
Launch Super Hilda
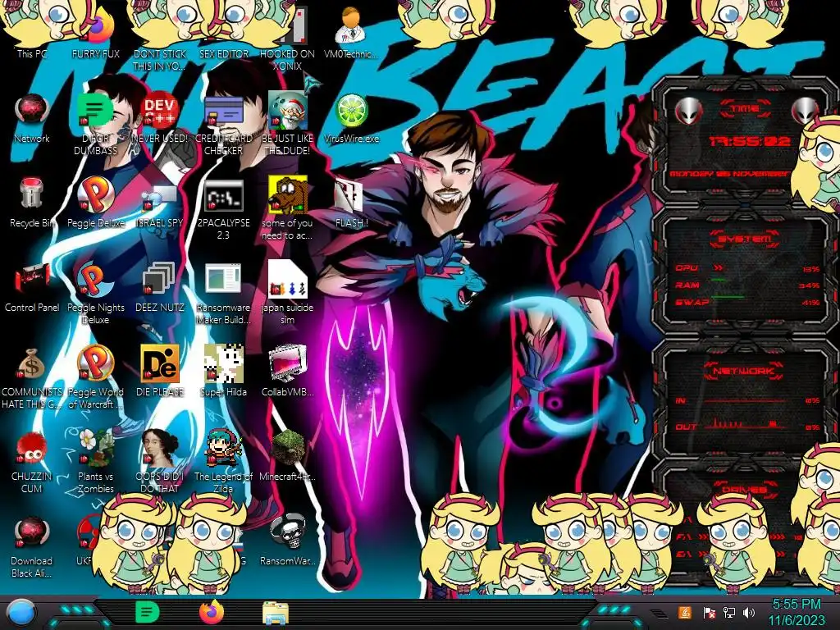click(x=223, y=371)
